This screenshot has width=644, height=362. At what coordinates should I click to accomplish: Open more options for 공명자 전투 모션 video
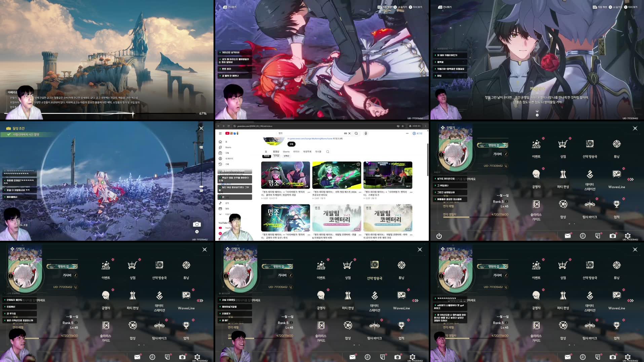pos(309,235)
